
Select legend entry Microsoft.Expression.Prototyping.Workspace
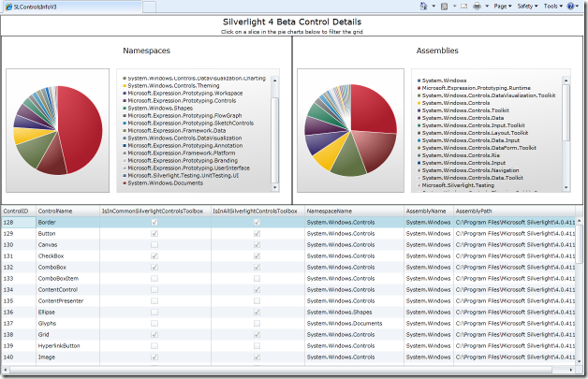click(x=183, y=94)
